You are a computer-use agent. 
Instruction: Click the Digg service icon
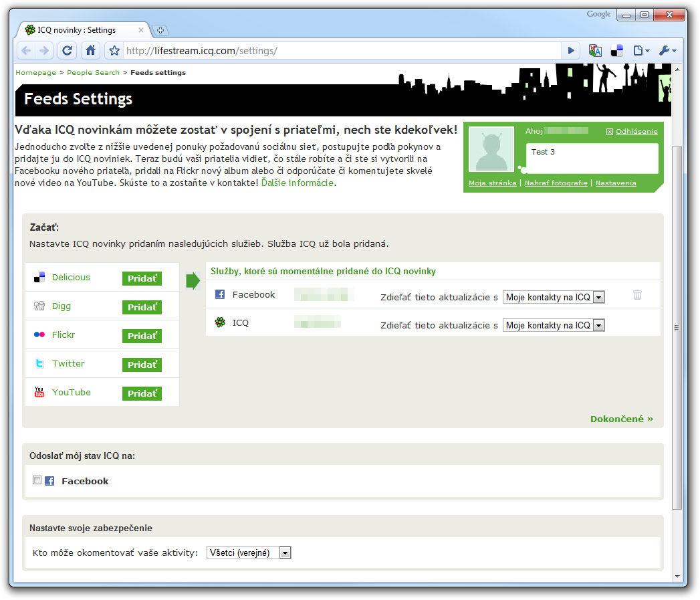point(39,306)
